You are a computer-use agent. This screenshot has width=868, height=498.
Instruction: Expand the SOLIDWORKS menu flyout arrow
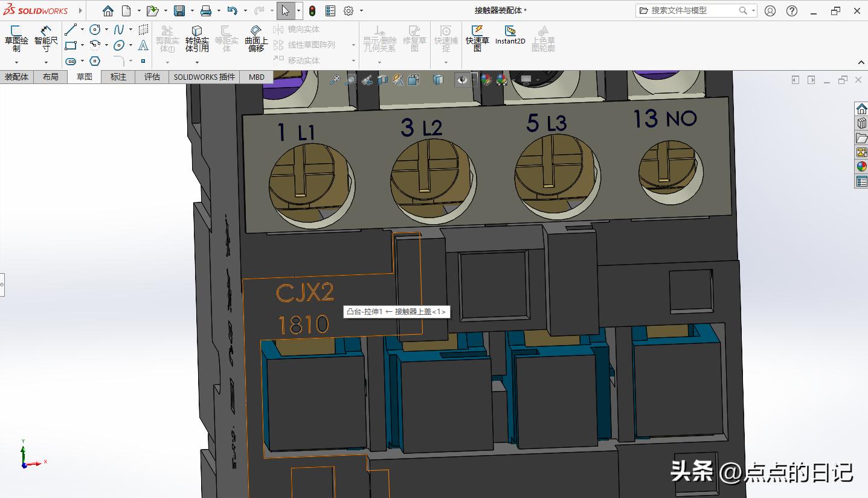80,11
